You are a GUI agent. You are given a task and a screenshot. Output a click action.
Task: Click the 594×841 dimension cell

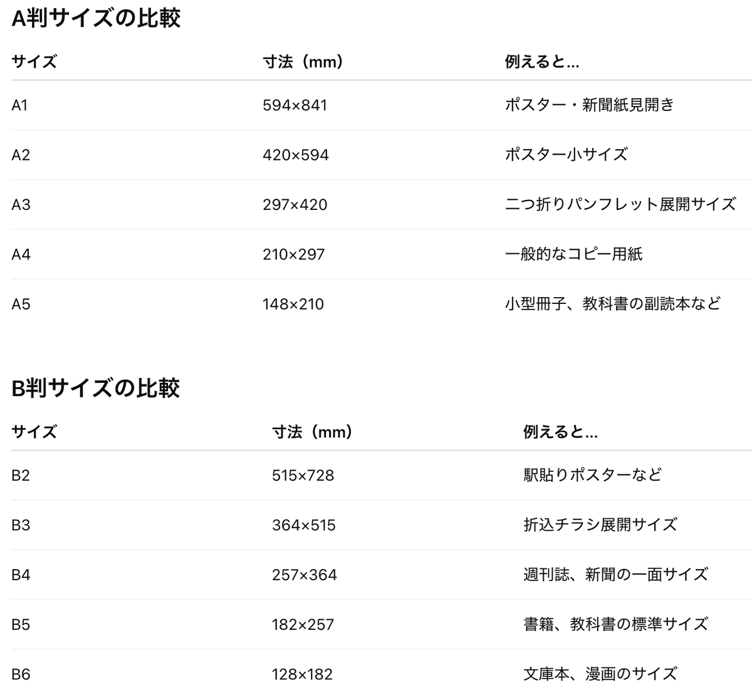(x=295, y=105)
